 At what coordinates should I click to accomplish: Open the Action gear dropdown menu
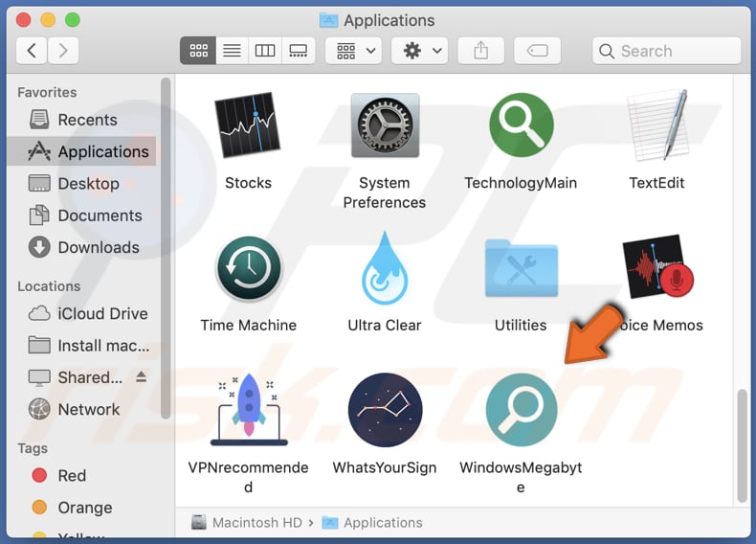tap(419, 50)
